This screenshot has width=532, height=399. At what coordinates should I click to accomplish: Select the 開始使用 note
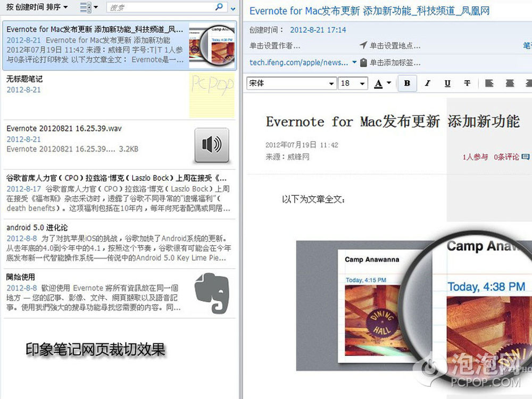(119, 294)
